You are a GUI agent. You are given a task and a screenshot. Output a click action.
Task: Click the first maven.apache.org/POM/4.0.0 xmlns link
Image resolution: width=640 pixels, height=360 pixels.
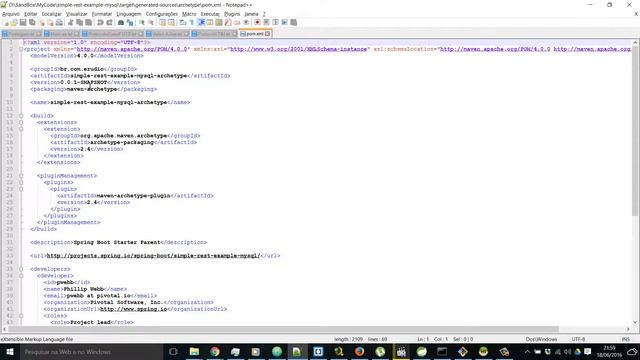(132, 49)
